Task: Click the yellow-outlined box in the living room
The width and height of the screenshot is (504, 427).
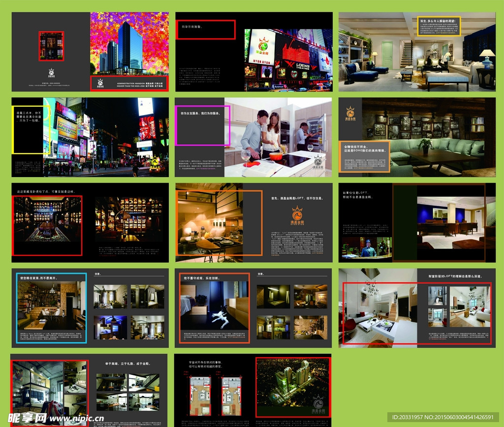Action: [439, 27]
